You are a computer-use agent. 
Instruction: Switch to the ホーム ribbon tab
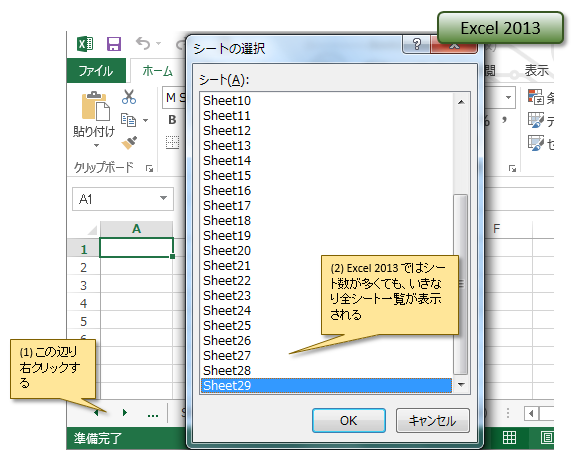click(157, 70)
